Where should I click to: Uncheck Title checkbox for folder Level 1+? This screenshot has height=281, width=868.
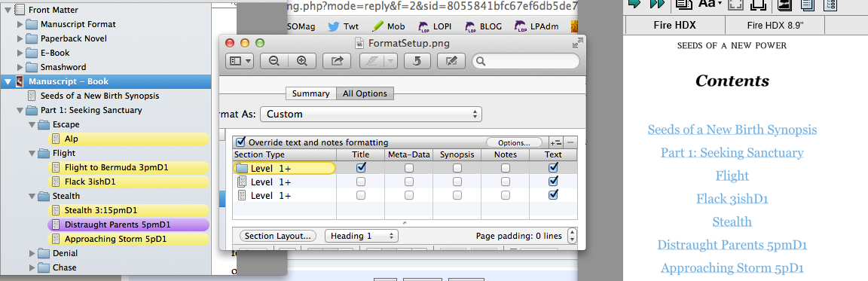361,167
